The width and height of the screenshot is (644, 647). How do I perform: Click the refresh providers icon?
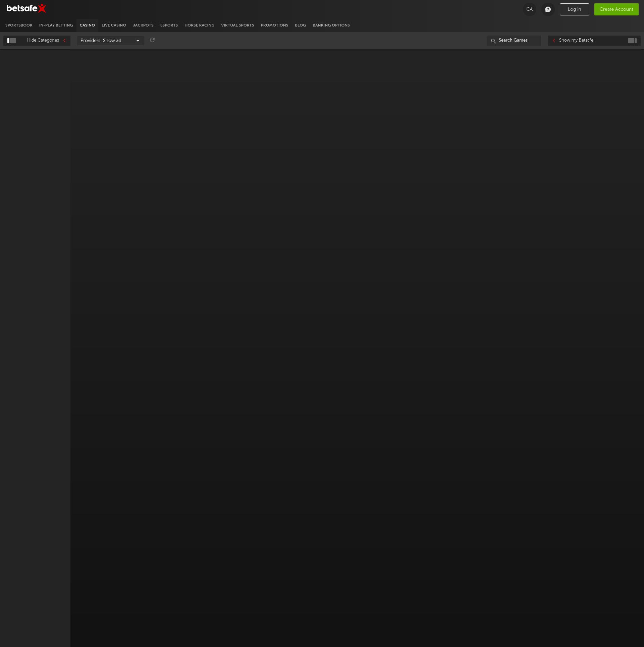152,40
